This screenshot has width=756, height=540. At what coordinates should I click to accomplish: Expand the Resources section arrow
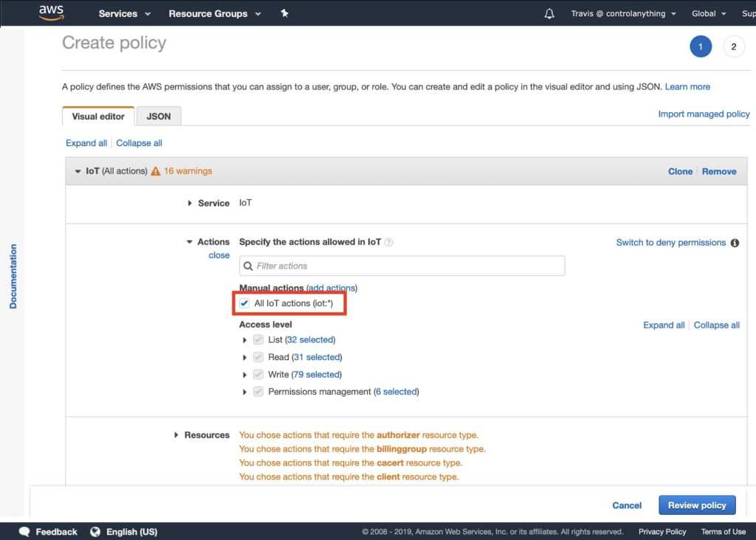pyautogui.click(x=176, y=435)
